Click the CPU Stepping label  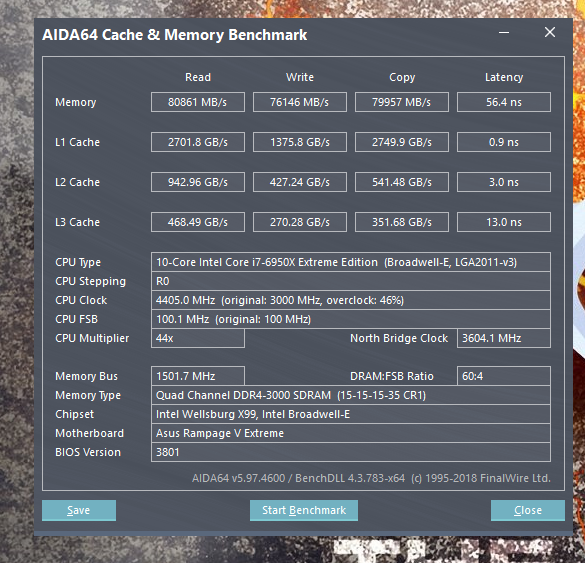(90, 281)
